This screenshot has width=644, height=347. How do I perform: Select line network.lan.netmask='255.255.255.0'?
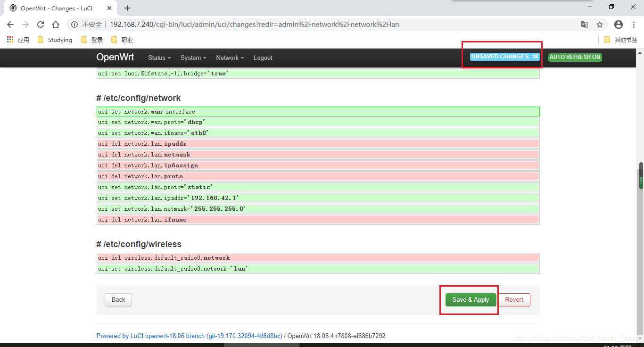coord(318,209)
